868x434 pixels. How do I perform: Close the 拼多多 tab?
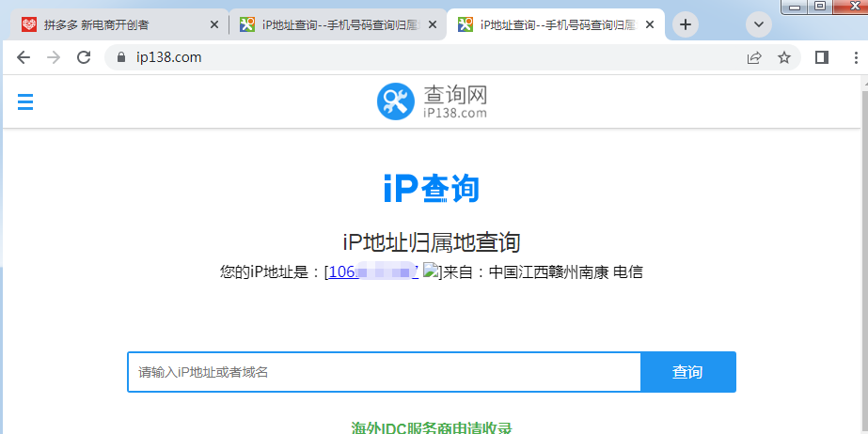[x=214, y=24]
